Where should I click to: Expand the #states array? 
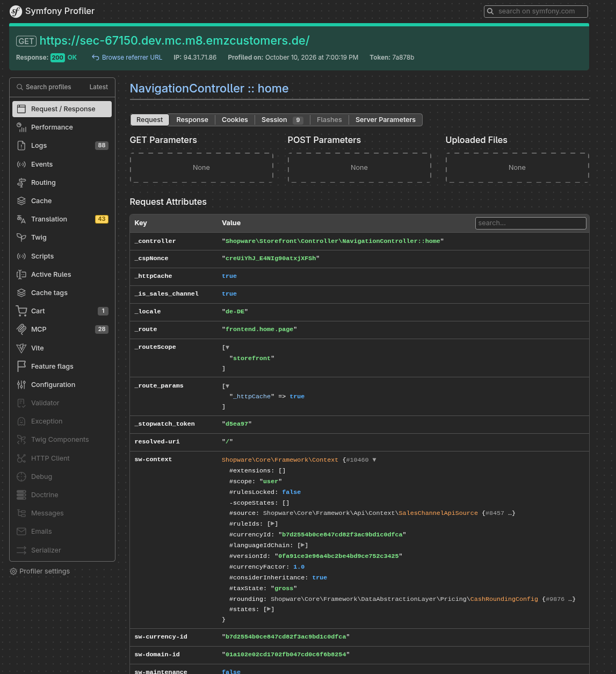tap(269, 610)
